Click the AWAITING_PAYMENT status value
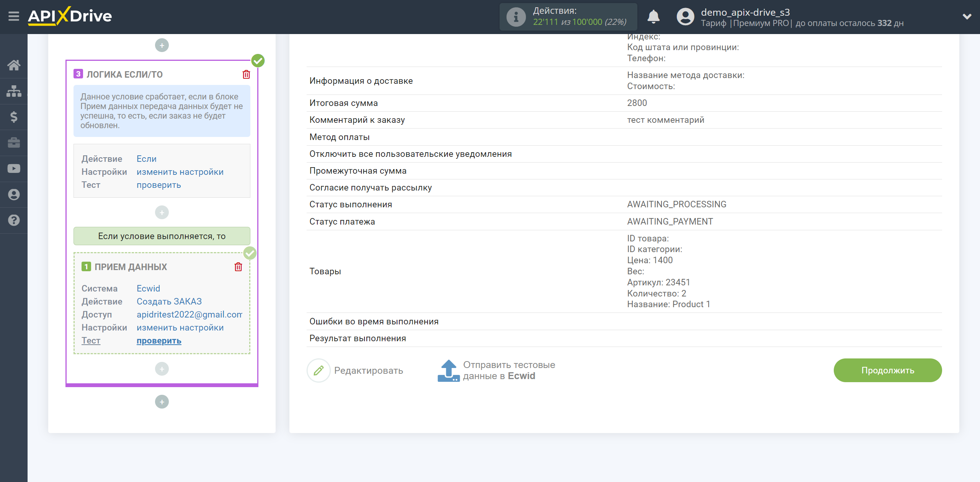The width and height of the screenshot is (980, 482). (x=670, y=221)
